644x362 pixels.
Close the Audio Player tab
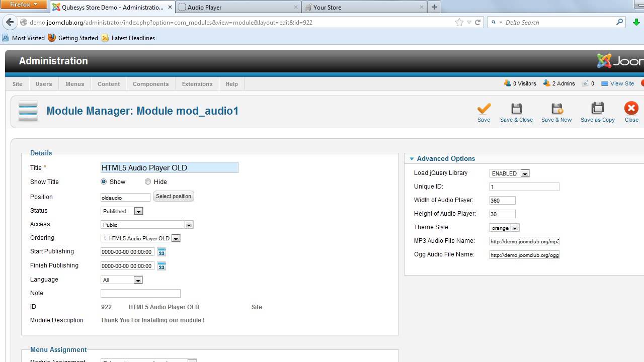tap(295, 7)
